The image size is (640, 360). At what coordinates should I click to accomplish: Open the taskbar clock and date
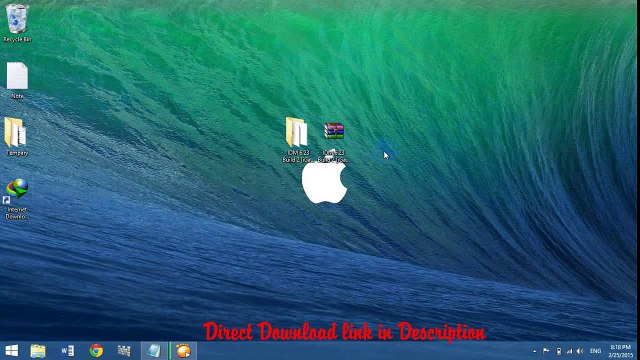pyautogui.click(x=621, y=351)
